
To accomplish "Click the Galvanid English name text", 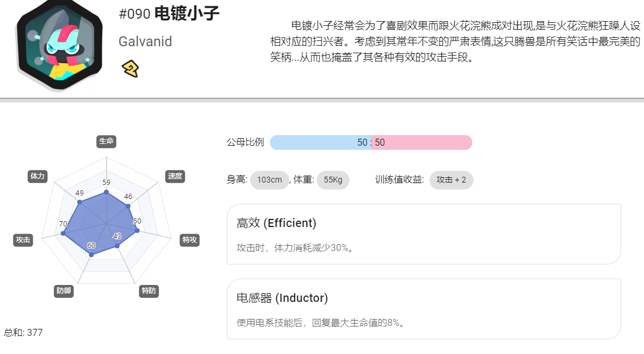I will click(146, 42).
